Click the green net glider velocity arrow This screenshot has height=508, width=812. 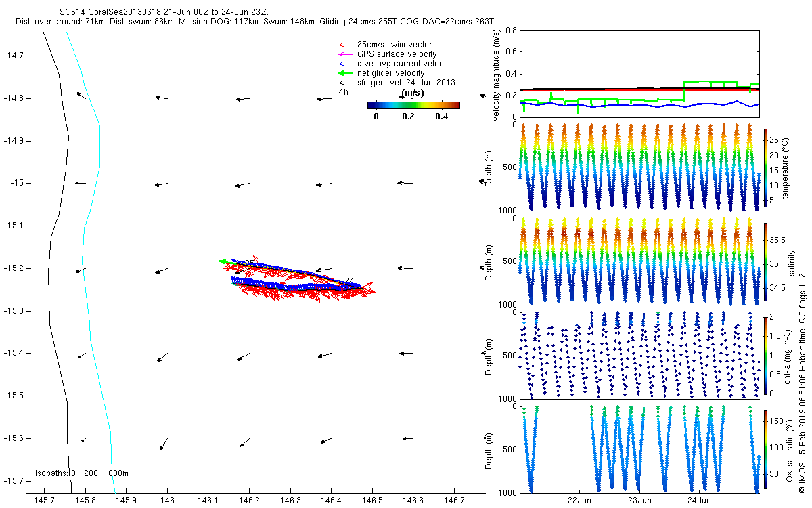click(346, 73)
